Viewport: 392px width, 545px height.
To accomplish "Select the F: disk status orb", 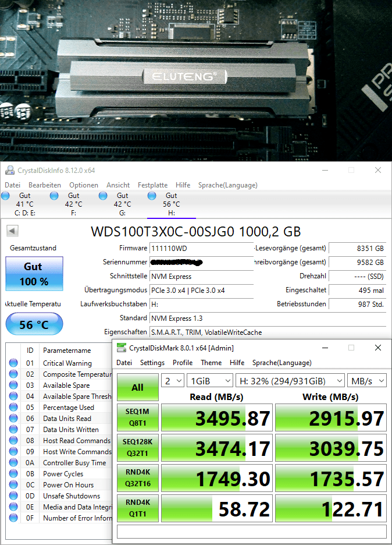I will pos(54,196).
